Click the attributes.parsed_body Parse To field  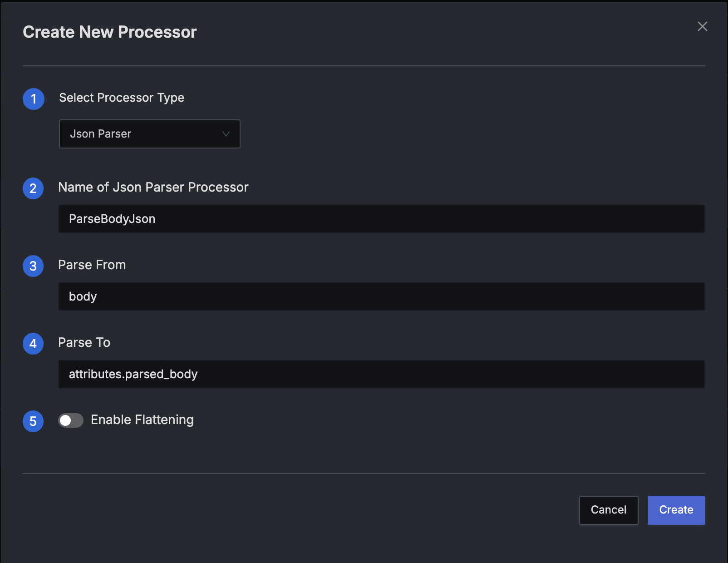[x=381, y=374]
